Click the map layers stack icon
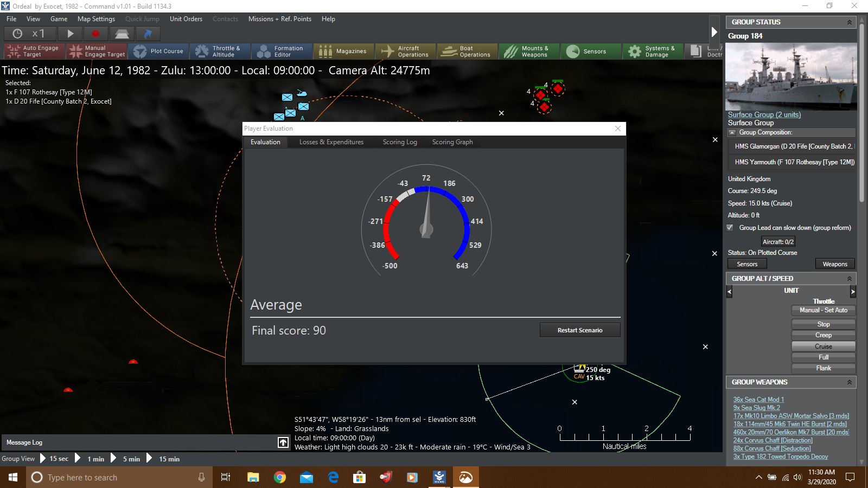Image resolution: width=868 pixels, height=488 pixels. click(122, 34)
